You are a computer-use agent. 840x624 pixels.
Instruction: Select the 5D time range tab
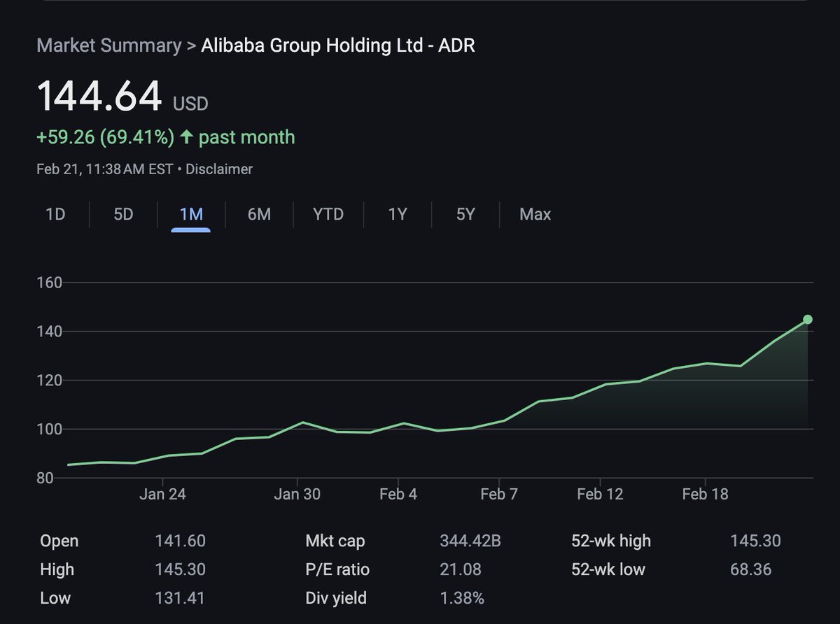tap(123, 214)
